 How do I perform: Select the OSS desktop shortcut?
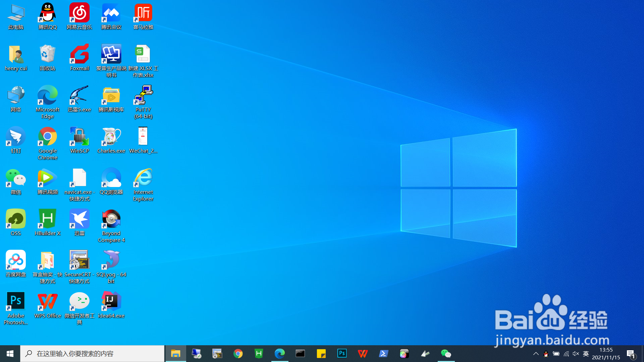16,223
